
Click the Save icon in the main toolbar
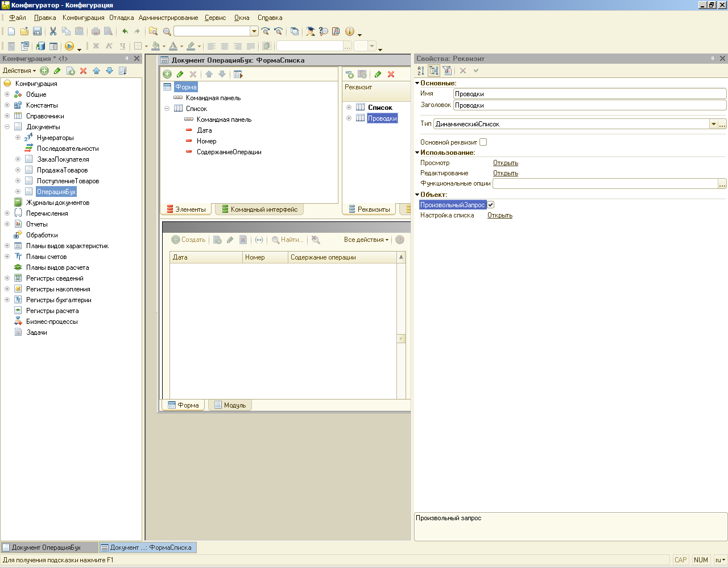[37, 31]
